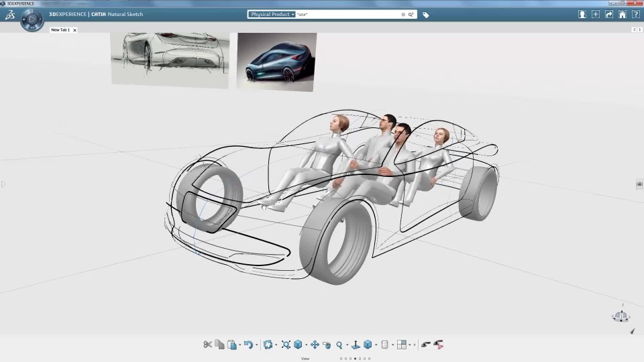The width and height of the screenshot is (644, 362).
Task: Select the blue rendered car image
Action: click(x=276, y=62)
